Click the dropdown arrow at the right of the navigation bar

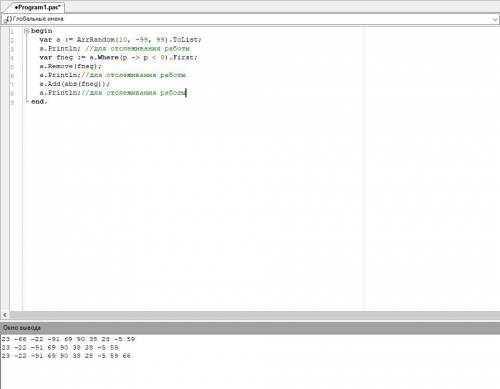[495, 19]
